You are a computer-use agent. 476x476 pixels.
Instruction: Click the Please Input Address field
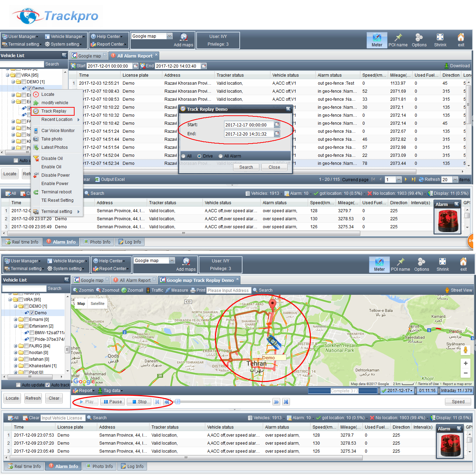pyautogui.click(x=228, y=290)
